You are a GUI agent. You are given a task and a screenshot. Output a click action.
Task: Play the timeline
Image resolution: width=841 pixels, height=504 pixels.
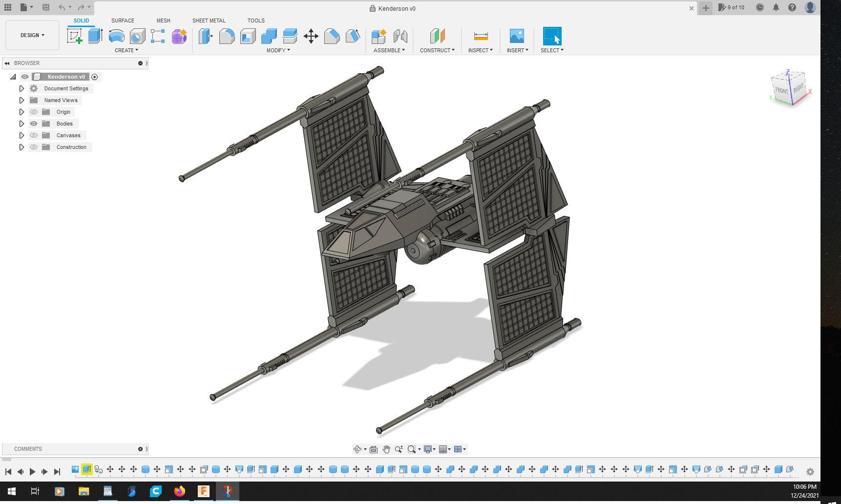32,472
